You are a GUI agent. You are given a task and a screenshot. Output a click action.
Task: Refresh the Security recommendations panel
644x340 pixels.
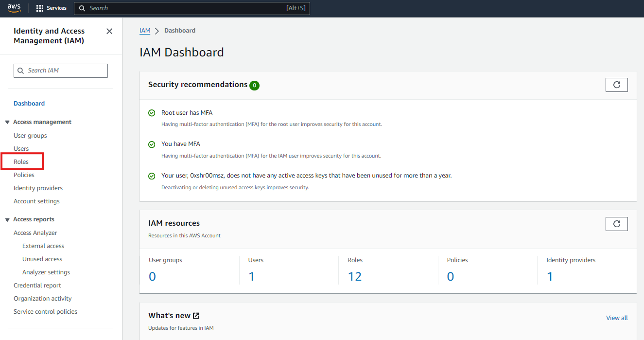(x=616, y=85)
